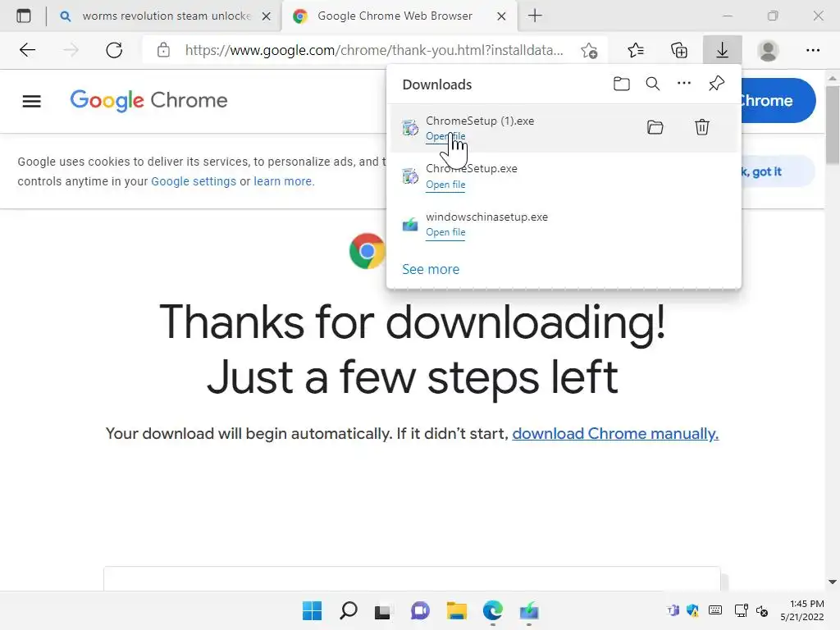Click the page vertical scrollbar thumb
The width and height of the screenshot is (840, 630).
click(x=832, y=125)
